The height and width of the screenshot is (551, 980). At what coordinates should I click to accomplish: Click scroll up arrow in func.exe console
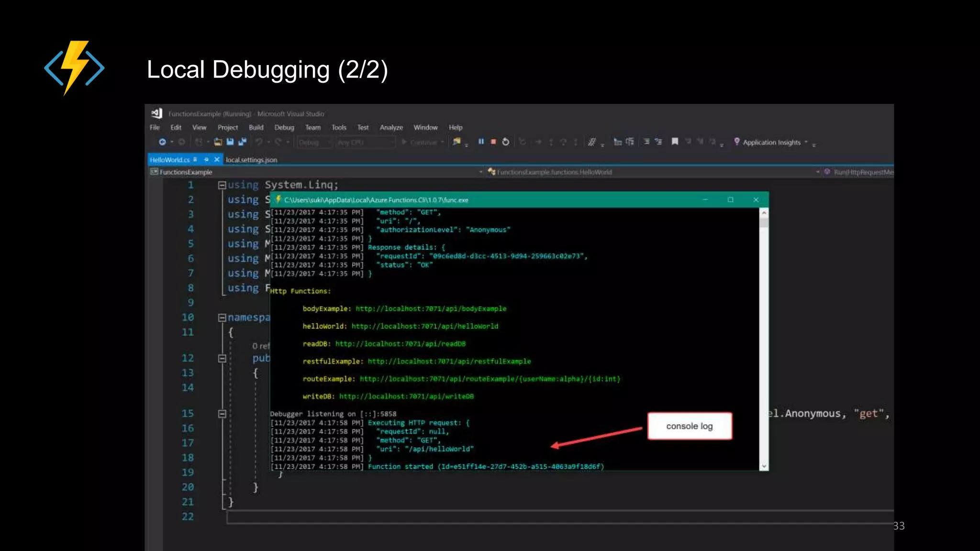pyautogui.click(x=764, y=213)
